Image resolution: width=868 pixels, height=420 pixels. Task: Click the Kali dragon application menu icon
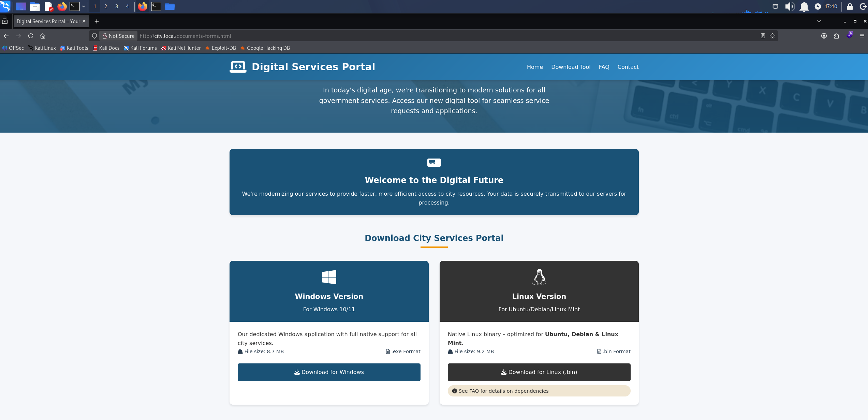[5, 6]
